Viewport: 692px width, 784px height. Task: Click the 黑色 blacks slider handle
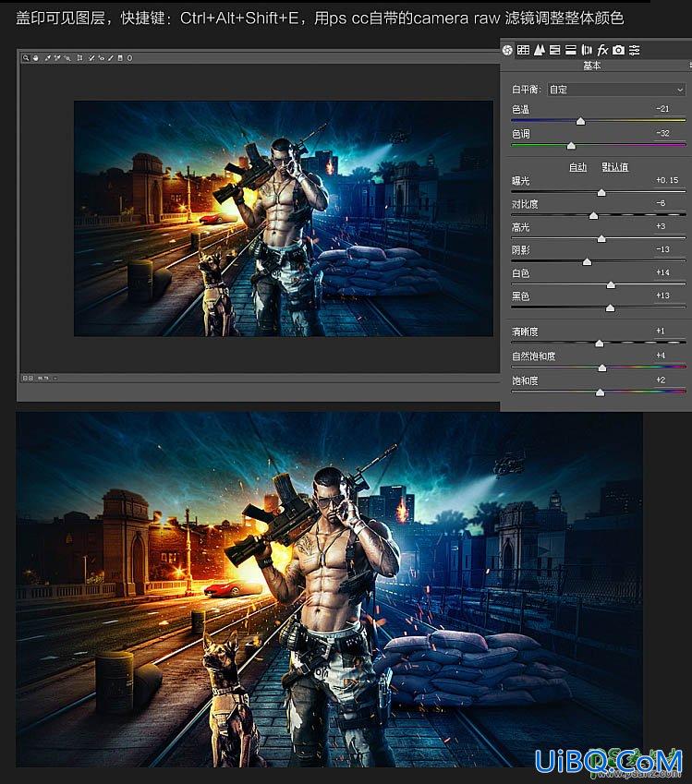point(610,308)
